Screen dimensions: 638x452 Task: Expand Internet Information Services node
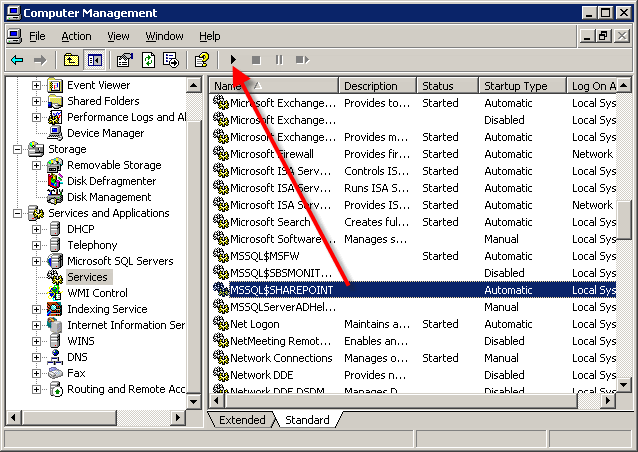[x=36, y=325]
